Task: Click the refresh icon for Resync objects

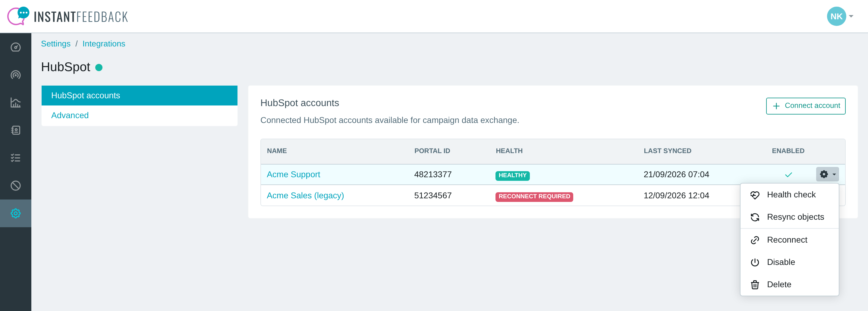Action: pos(755,217)
